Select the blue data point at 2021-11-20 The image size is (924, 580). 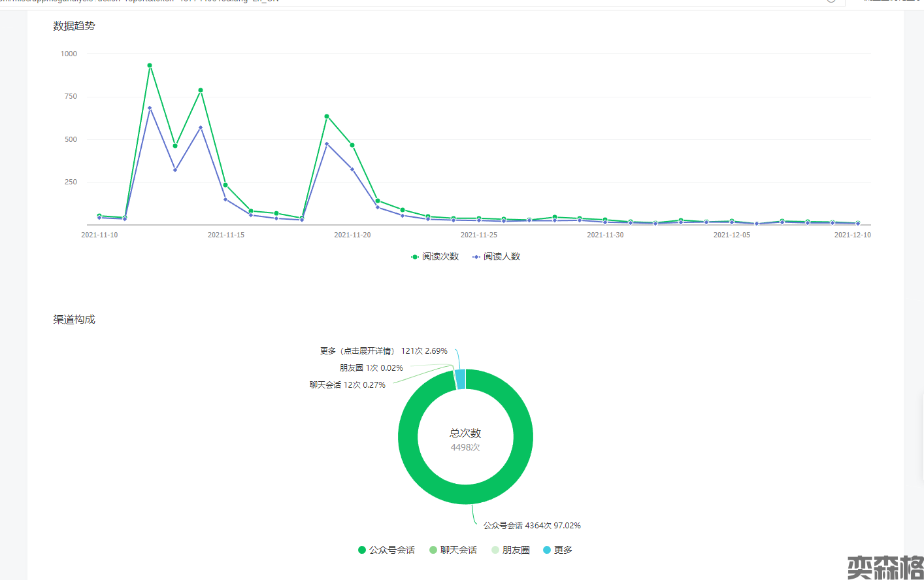tap(352, 169)
